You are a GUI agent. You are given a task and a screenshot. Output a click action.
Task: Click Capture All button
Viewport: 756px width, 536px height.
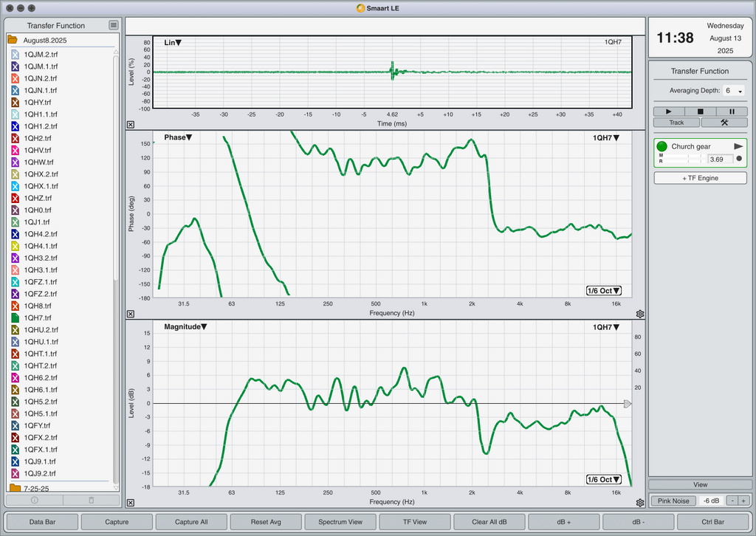click(191, 521)
